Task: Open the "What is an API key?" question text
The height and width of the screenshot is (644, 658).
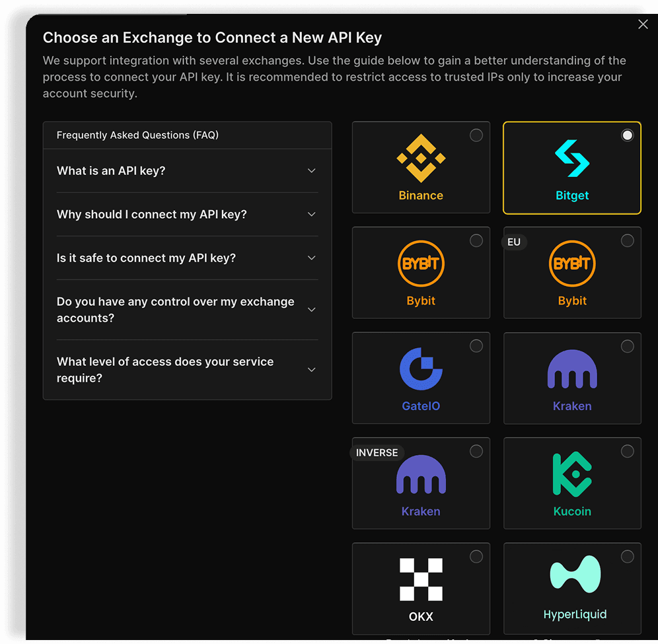Action: pos(111,171)
